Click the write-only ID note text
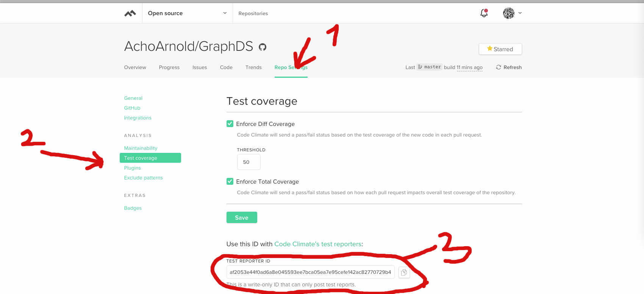This screenshot has height=294, width=644. (291, 285)
